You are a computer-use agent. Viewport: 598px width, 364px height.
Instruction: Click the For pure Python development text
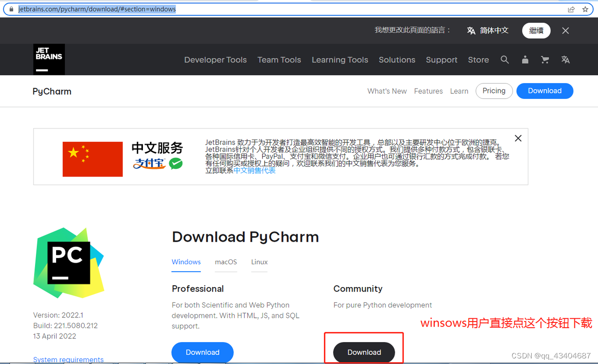[383, 305]
